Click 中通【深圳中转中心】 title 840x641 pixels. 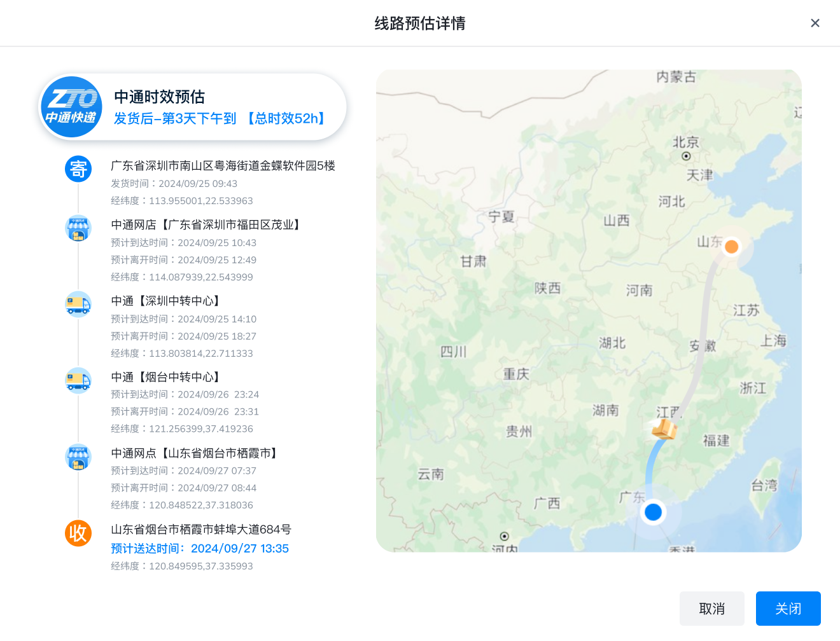pos(167,301)
